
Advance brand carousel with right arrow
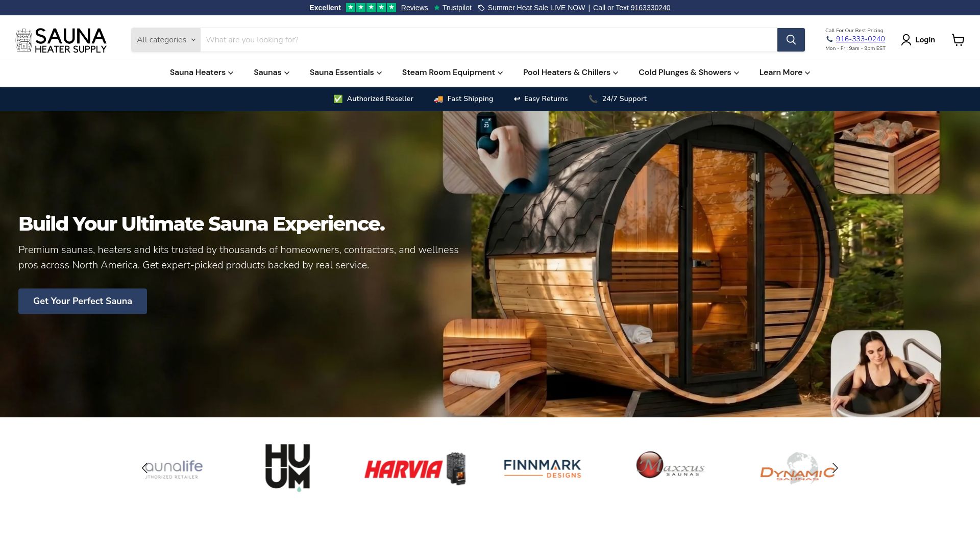coord(835,468)
